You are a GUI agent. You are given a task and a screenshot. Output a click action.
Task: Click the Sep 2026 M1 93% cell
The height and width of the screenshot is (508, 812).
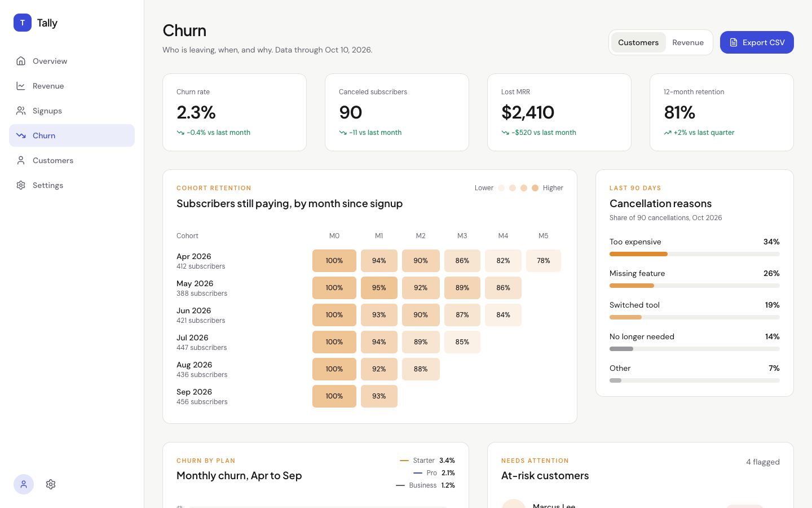(379, 396)
